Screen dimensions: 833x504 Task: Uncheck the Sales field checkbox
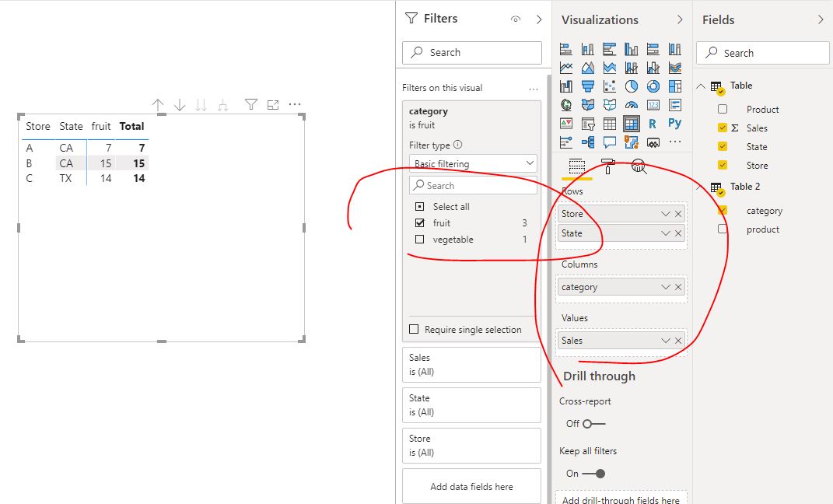pos(723,128)
